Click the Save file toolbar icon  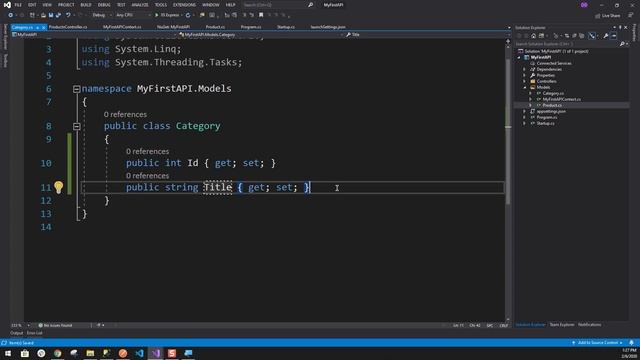click(51, 15)
